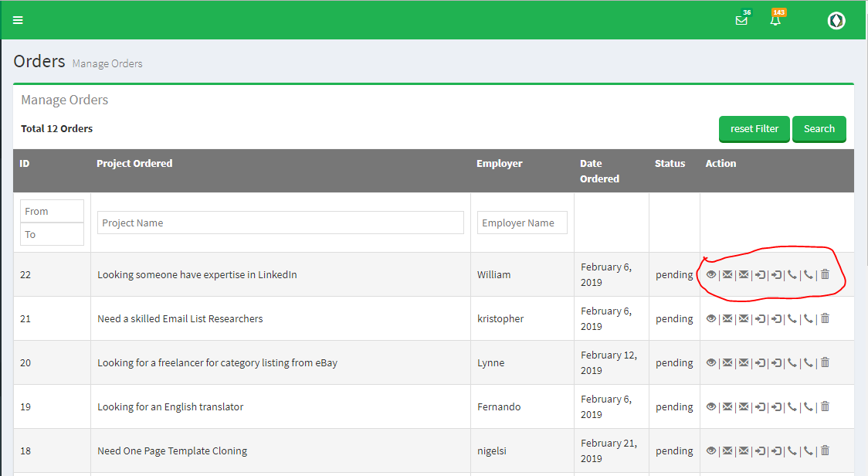868x476 pixels.
Task: Click the green Search button
Action: (x=819, y=129)
